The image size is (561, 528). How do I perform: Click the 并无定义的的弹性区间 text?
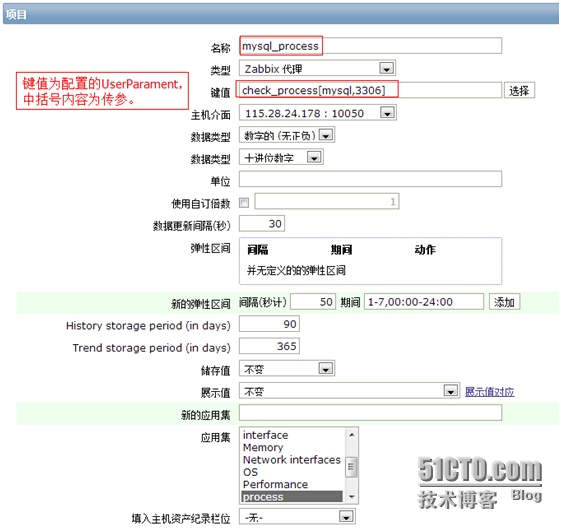click(x=296, y=270)
